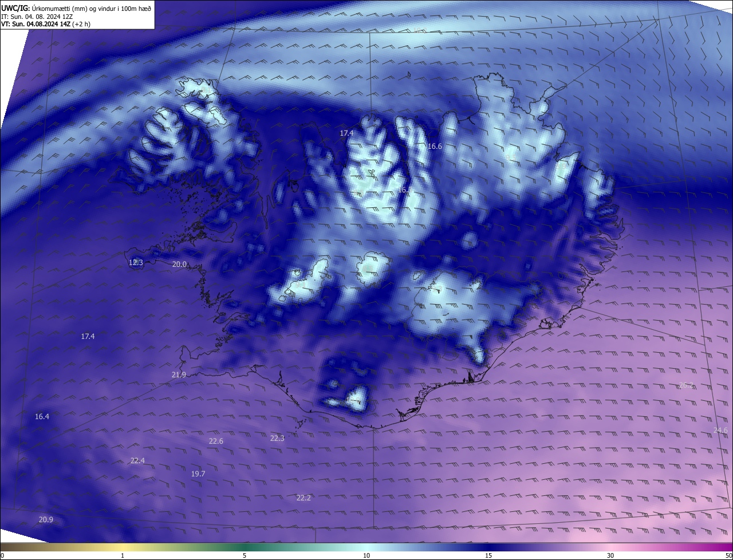Click the 26.2 value label
Viewport: 733px width, 560px height.
point(686,385)
